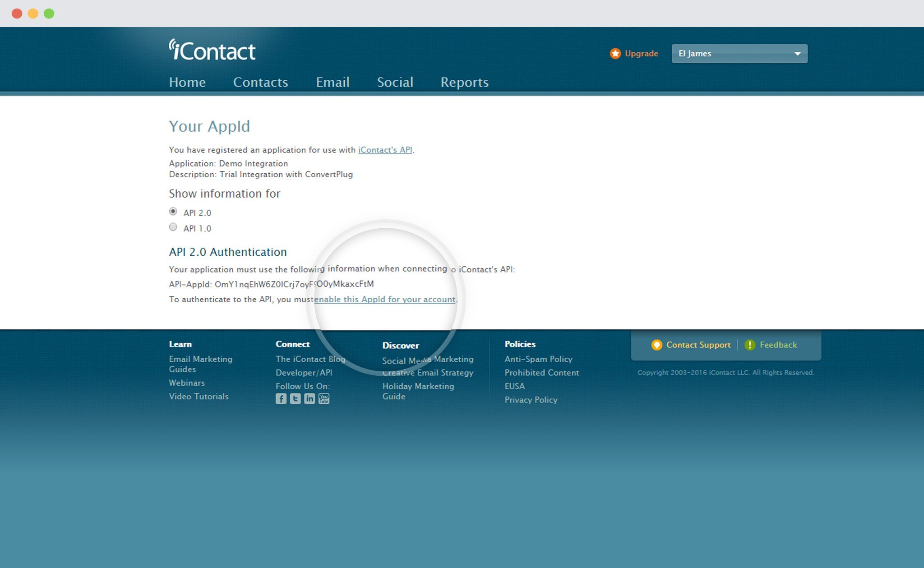Click the yellow minimize window button
The image size is (924, 568).
tap(33, 14)
